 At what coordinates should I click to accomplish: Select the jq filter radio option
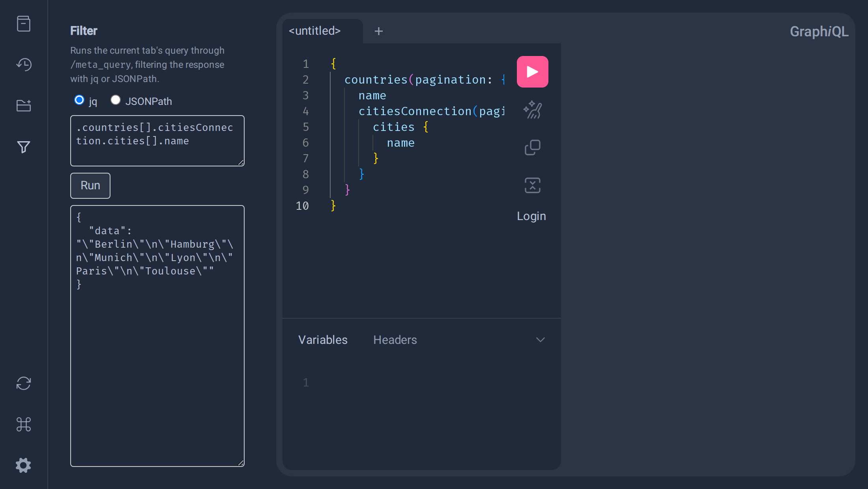pos(79,100)
